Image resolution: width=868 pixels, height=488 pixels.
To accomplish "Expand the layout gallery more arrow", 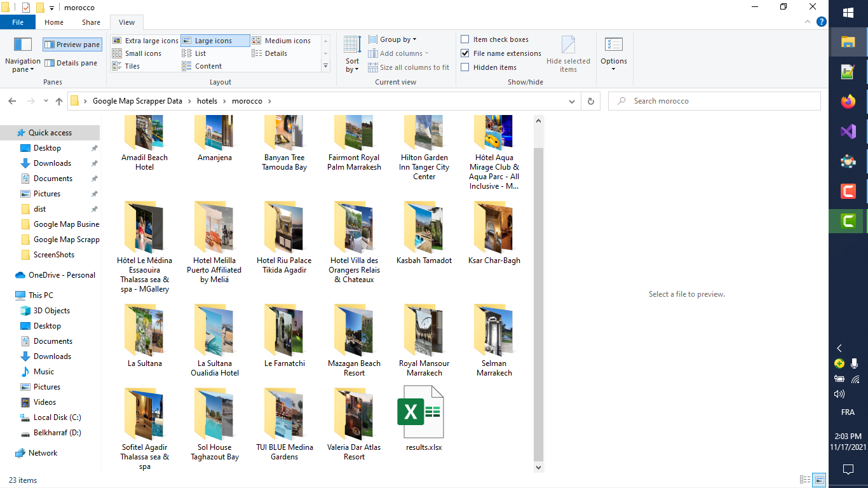I will 326,66.
